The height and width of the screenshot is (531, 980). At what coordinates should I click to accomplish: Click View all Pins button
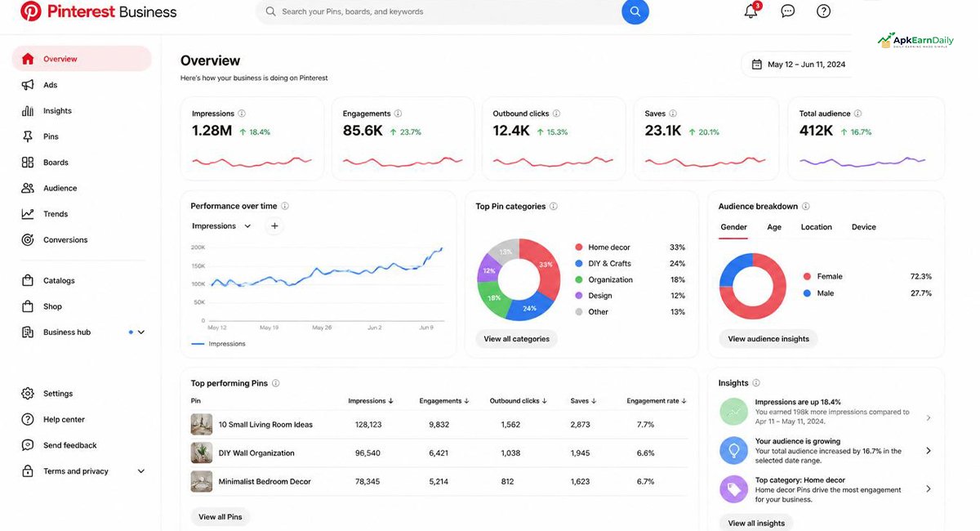tap(220, 517)
